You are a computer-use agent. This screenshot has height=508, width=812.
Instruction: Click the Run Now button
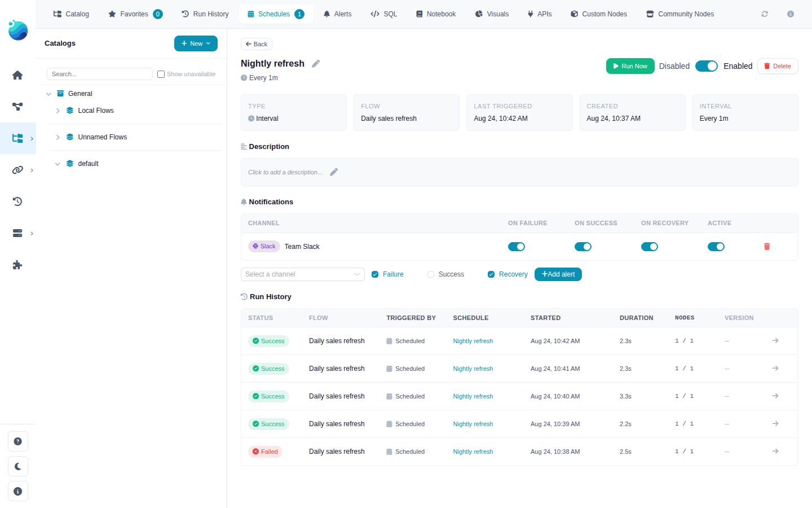pyautogui.click(x=630, y=66)
